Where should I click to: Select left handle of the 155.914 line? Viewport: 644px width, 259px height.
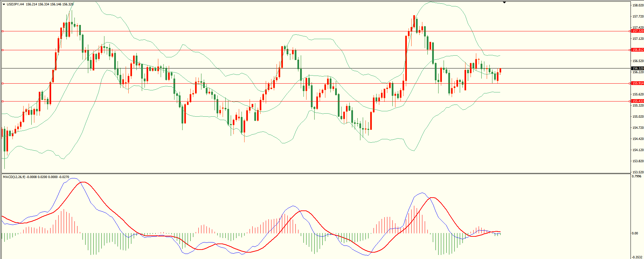click(3, 83)
